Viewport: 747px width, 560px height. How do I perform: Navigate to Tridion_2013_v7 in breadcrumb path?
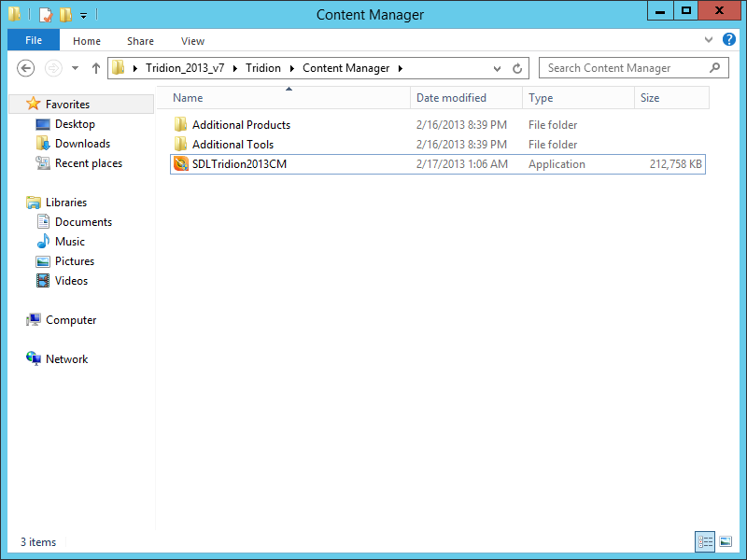[x=185, y=68]
